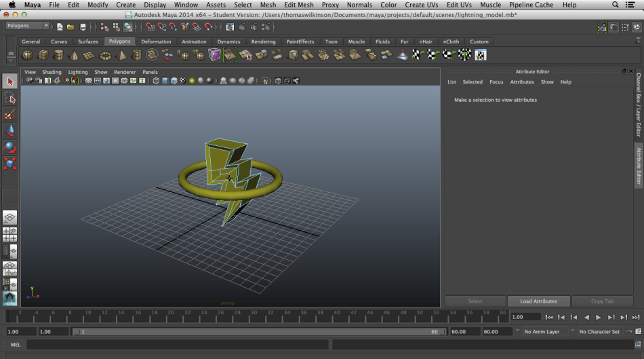Open the Normals menu
This screenshot has width=644, height=359.
359,5
